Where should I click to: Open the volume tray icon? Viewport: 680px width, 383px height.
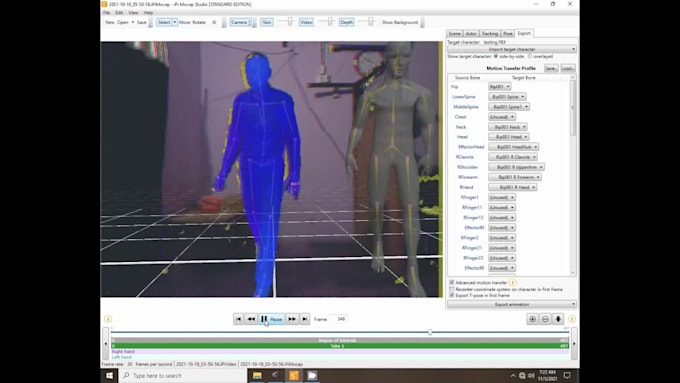(x=531, y=376)
